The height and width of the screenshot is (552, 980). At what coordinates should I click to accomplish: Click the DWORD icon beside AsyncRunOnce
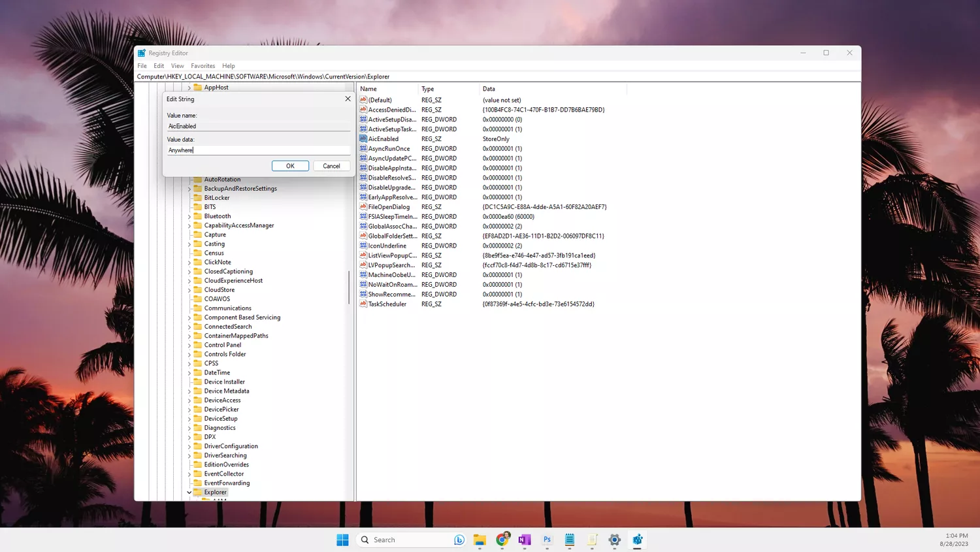click(x=363, y=148)
